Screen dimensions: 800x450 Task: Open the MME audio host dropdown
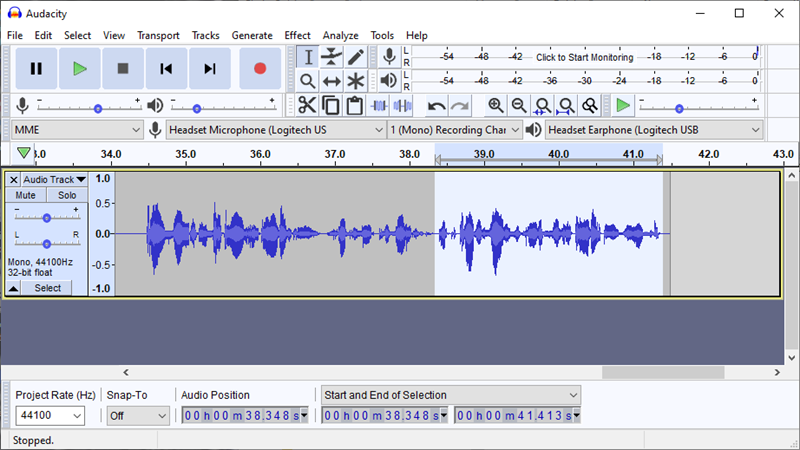pyautogui.click(x=77, y=130)
